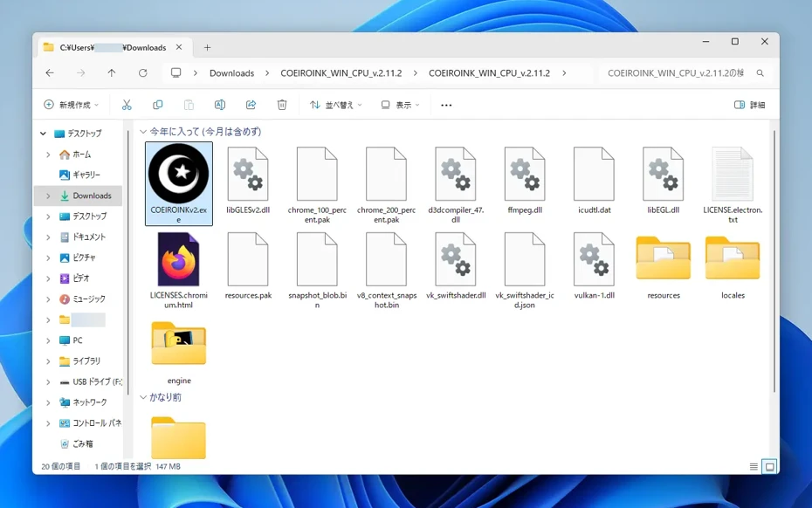Select the LICENSES.chromium.html Firefox icon
The height and width of the screenshot is (508, 812).
tap(179, 259)
